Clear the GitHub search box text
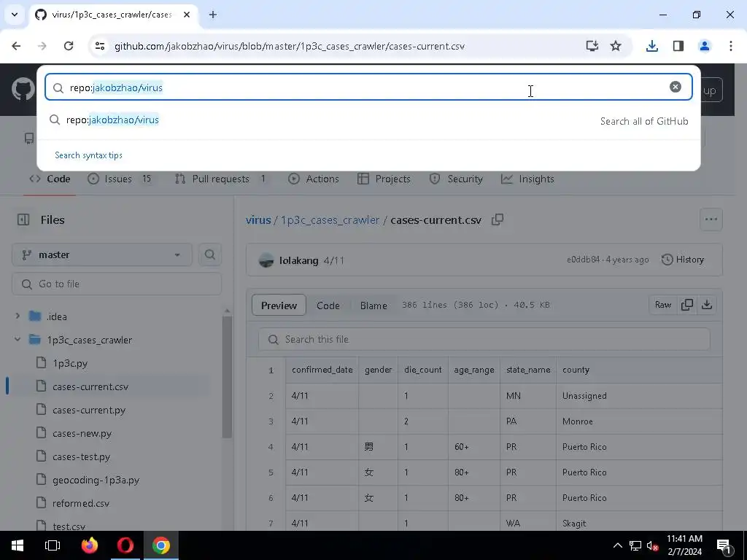747x560 pixels. pyautogui.click(x=675, y=87)
